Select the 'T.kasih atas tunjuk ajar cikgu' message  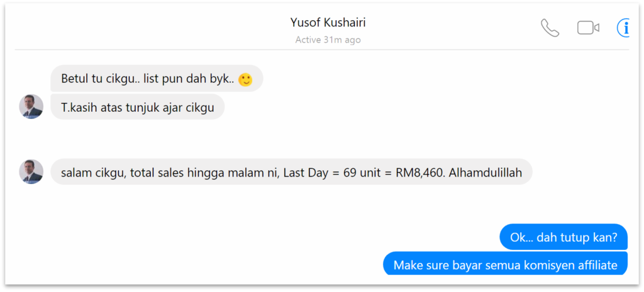[138, 107]
